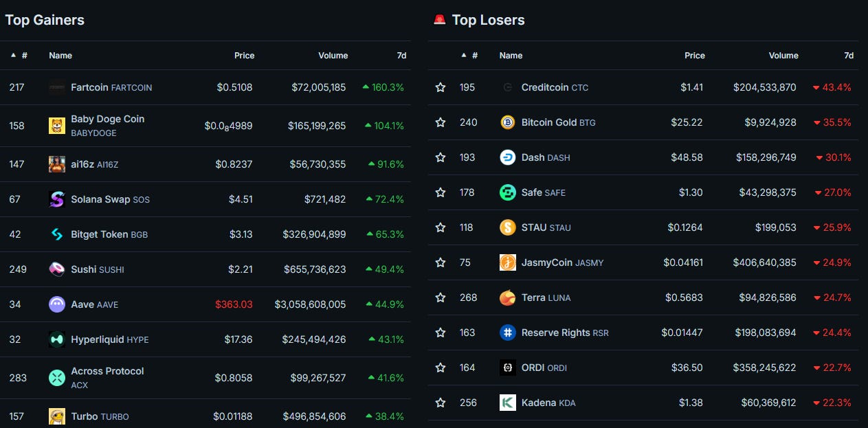Star Creditcoin as a favorite
This screenshot has height=428, width=868.
(x=441, y=87)
